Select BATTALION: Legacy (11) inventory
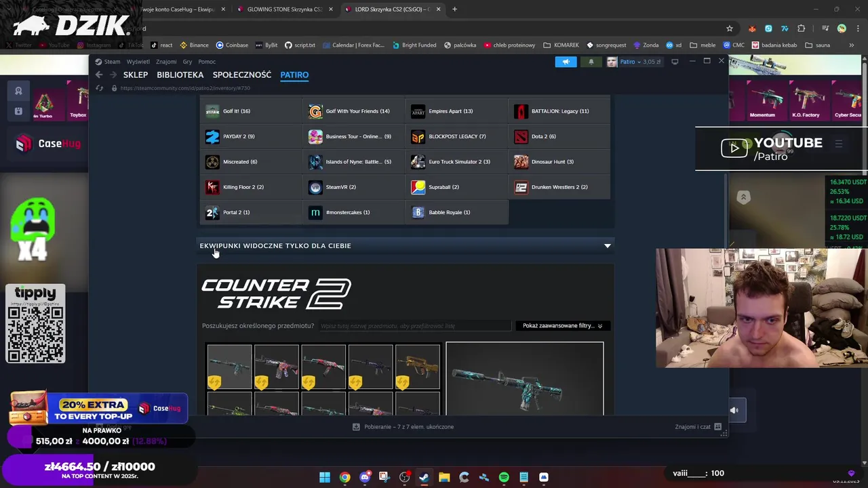Screen dimensions: 868x488 (x=560, y=111)
